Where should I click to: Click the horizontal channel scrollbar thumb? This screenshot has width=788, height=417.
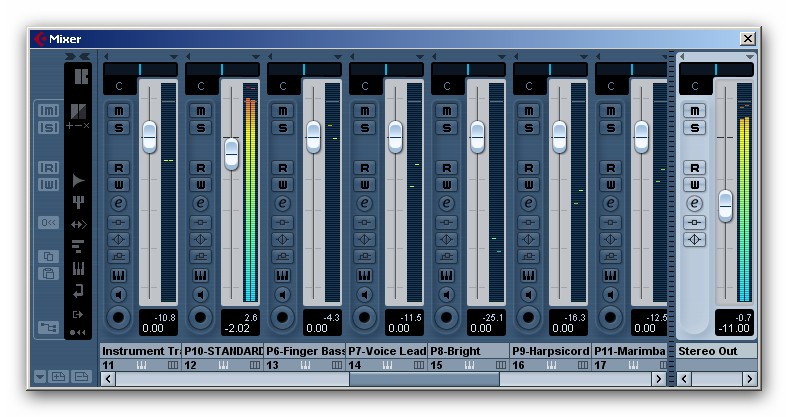424,379
